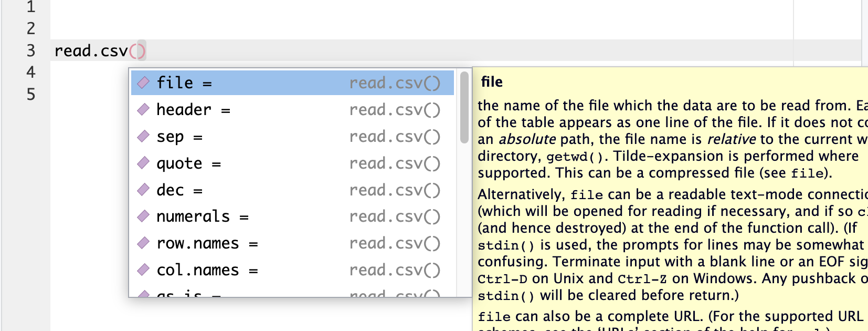Click the diamond icon beside row.names argument
Viewport: 868px width, 331px height.
pyautogui.click(x=143, y=243)
